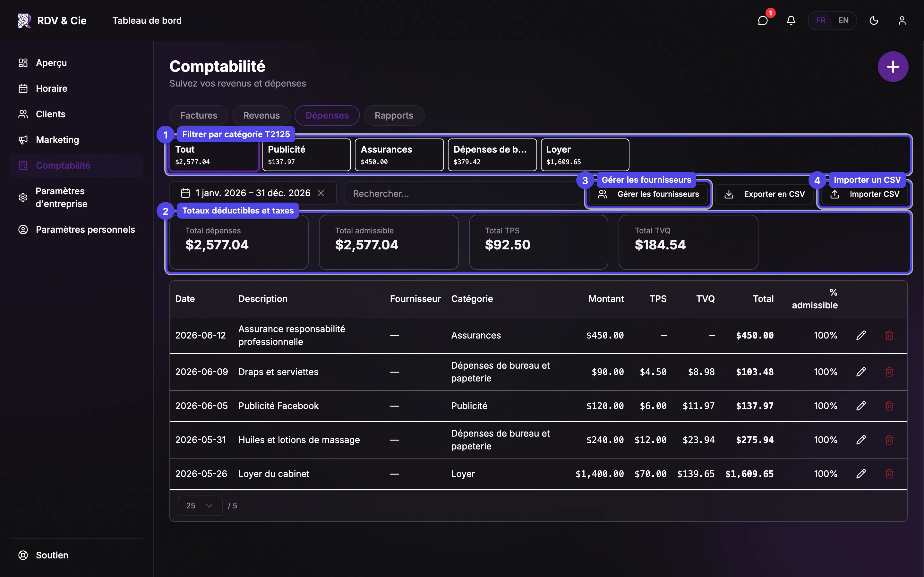Switch language to EN
Viewport: 924px width, 577px height.
843,21
